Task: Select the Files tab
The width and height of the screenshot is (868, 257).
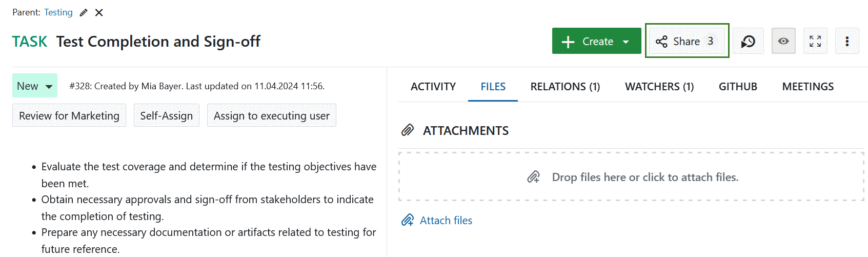Action: 493,87
